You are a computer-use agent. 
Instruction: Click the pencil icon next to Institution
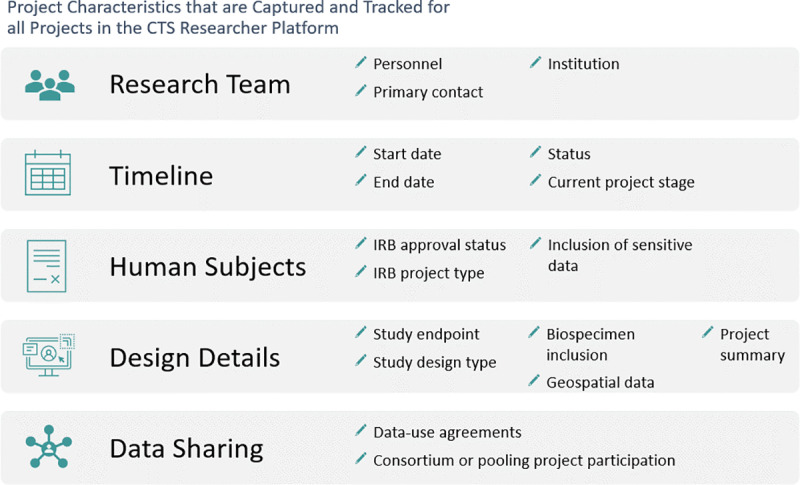pyautogui.click(x=535, y=63)
